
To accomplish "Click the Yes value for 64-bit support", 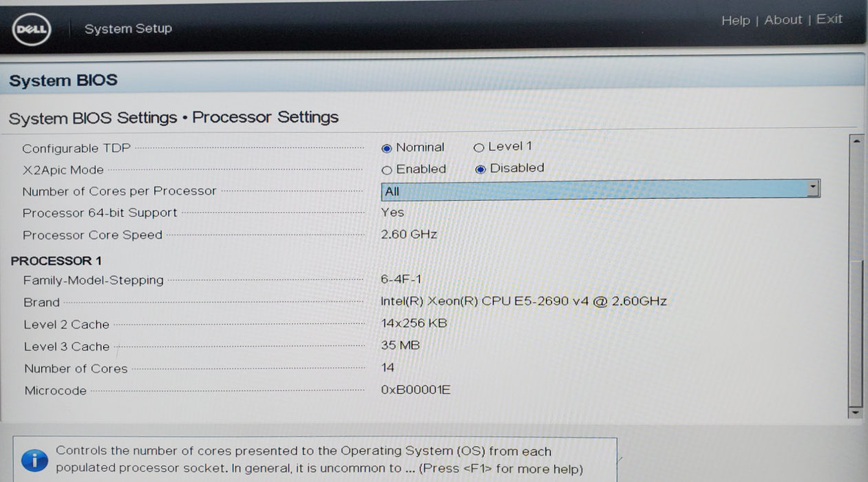I will pos(392,212).
